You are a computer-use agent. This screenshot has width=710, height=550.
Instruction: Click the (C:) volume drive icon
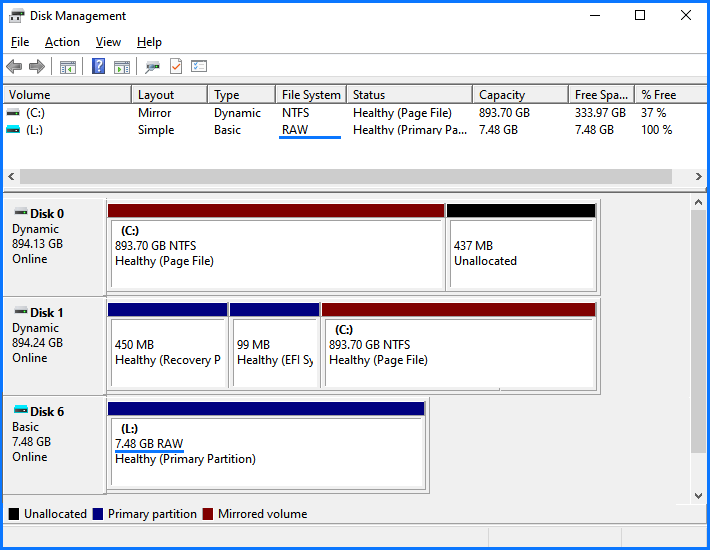[13, 112]
